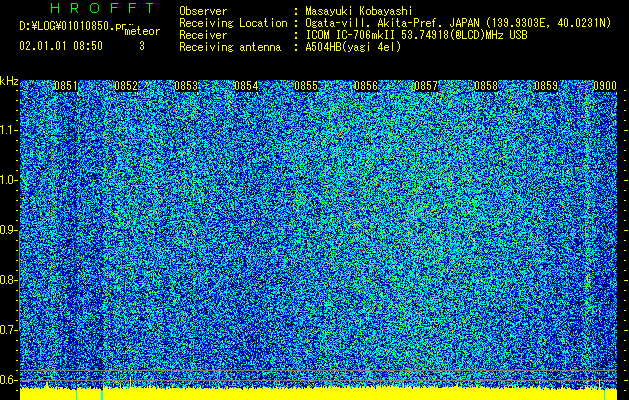This screenshot has width=629, height=400.
Task: Click the meteor count number 3
Action: point(142,46)
